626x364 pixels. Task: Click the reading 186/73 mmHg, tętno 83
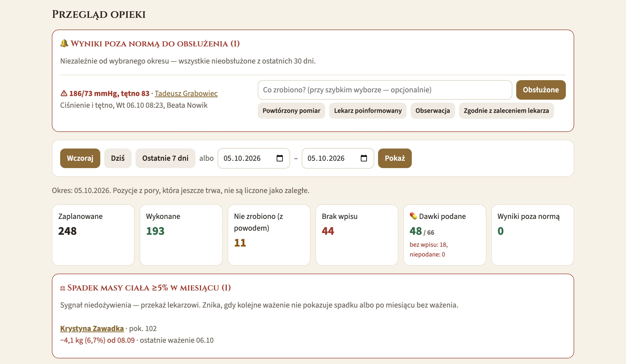[x=109, y=94]
